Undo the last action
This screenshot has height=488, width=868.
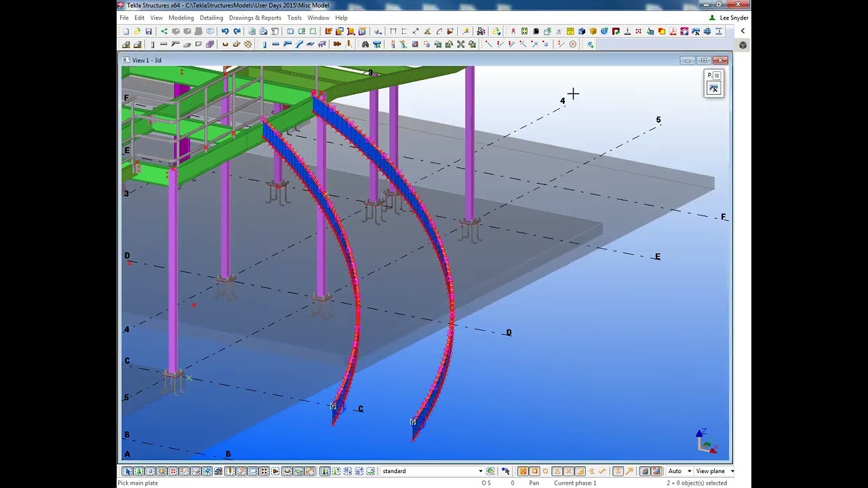tap(225, 31)
